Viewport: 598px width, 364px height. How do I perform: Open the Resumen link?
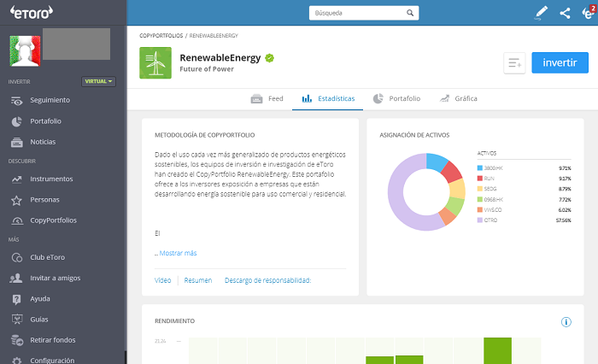point(198,280)
